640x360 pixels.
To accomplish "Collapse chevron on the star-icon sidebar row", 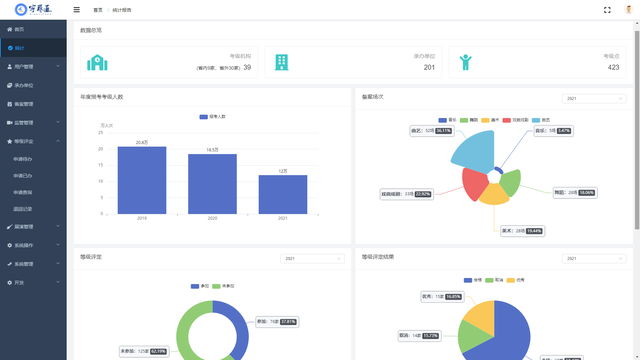I will 58,141.
